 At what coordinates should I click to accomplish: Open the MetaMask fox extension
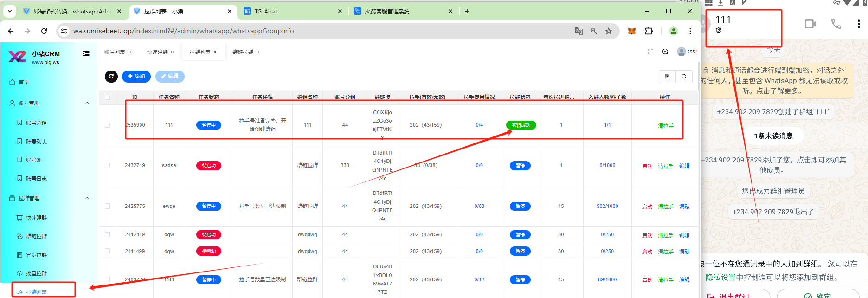tap(632, 31)
